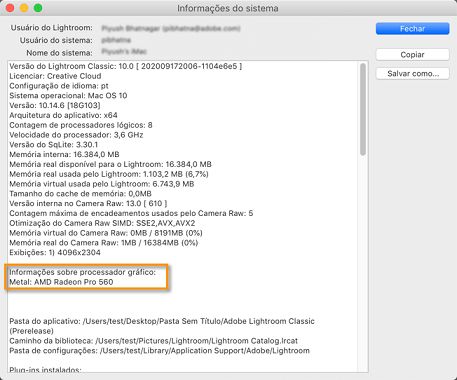Image resolution: width=457 pixels, height=380 pixels.
Task: Close the window with the red button
Action: (x=10, y=8)
